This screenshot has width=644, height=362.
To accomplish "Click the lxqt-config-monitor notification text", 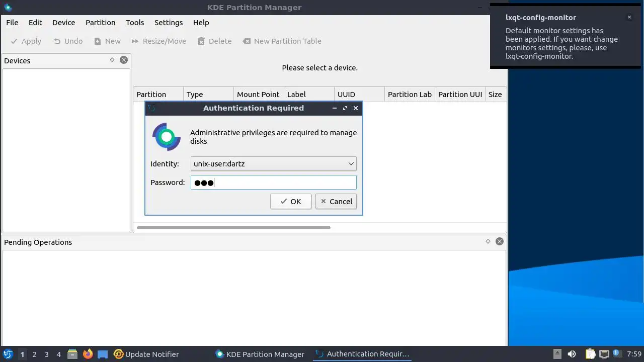I will [561, 43].
